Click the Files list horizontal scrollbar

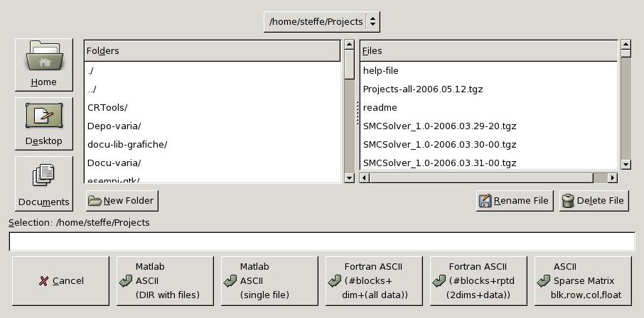[488, 178]
